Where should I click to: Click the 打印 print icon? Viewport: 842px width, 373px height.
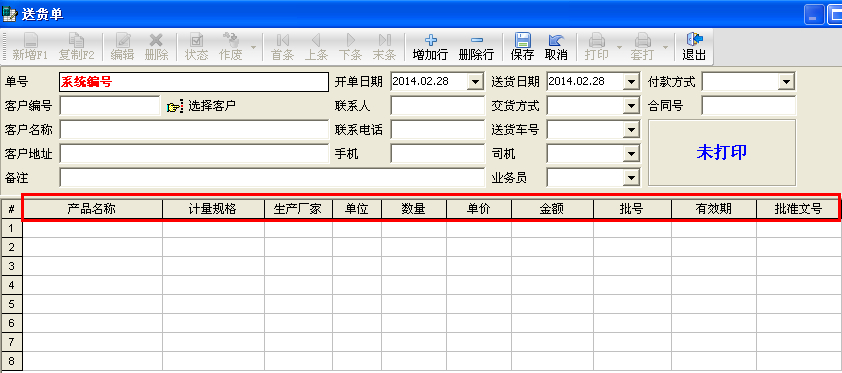(597, 40)
